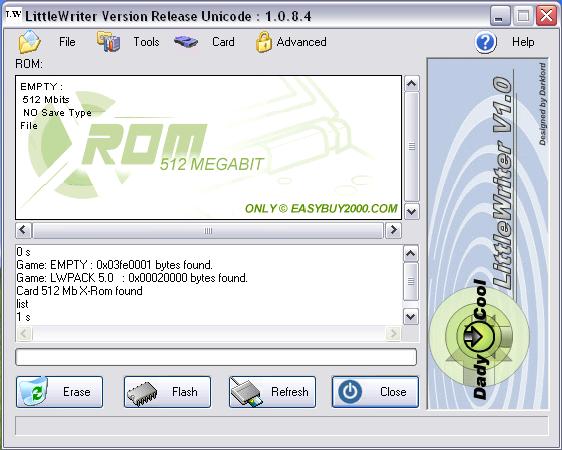Click log panel scroll down arrow
The image size is (562, 450).
click(411, 317)
